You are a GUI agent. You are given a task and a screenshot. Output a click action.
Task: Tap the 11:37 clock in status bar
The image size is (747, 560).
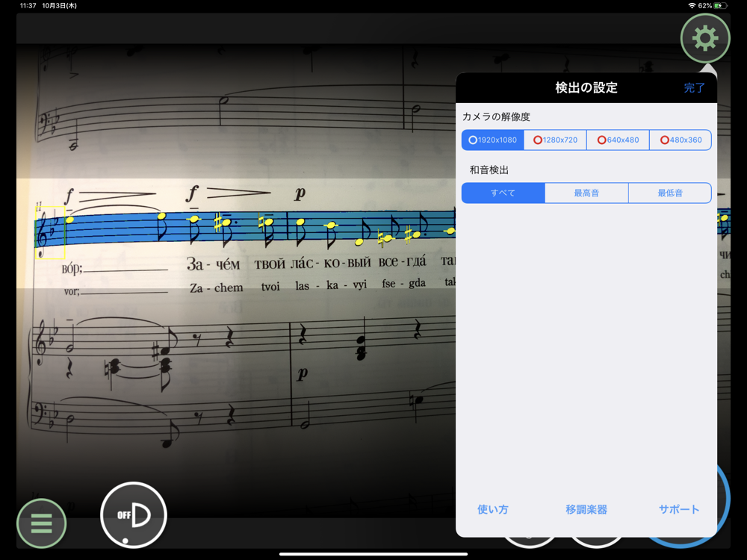[x=28, y=6]
